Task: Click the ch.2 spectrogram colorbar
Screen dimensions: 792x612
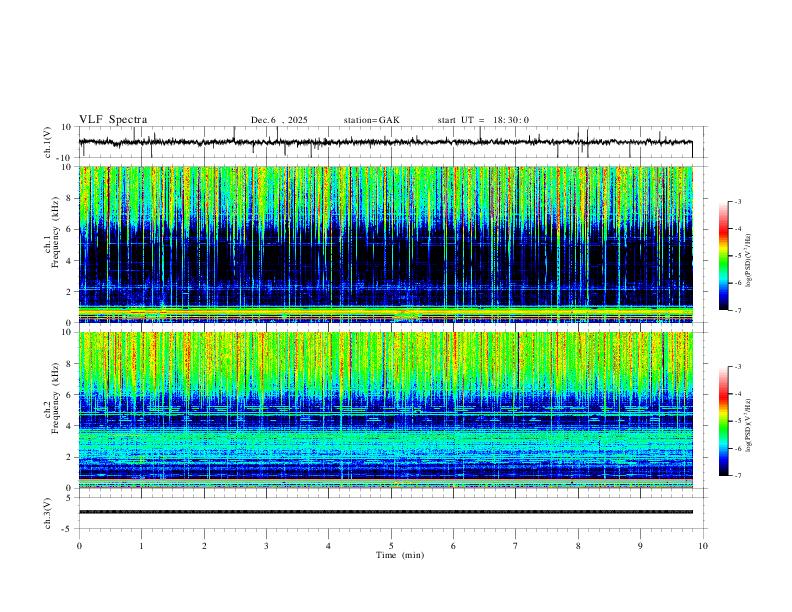Action: point(723,421)
